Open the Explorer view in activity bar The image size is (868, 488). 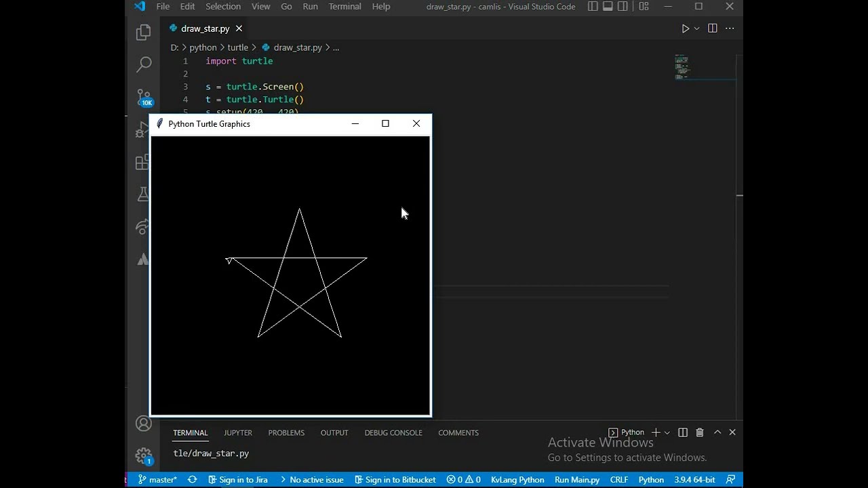point(143,32)
